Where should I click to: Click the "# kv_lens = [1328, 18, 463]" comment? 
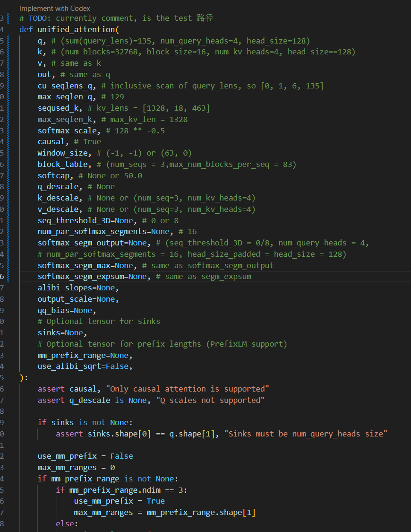149,108
